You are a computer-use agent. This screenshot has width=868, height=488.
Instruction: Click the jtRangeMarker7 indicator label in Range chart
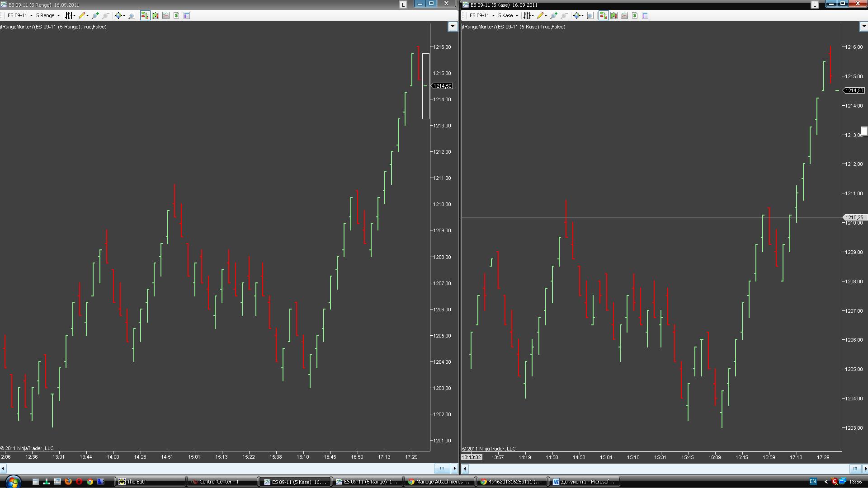tap(53, 27)
